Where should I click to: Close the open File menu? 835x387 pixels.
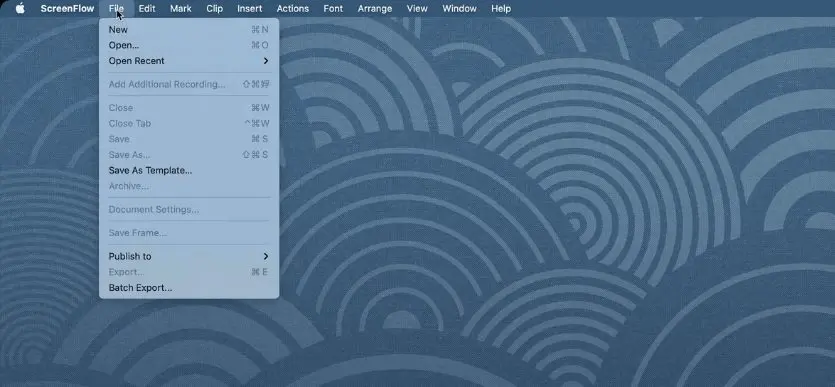click(x=116, y=9)
